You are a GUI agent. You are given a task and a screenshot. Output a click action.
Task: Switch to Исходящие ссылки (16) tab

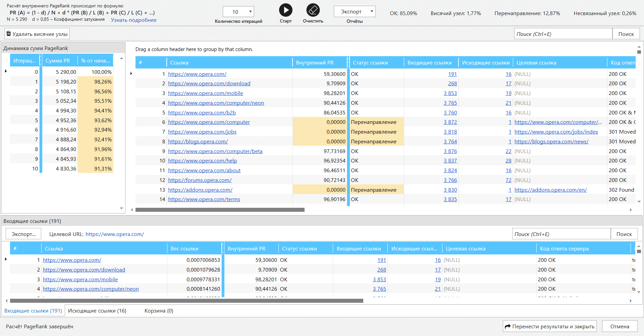pyautogui.click(x=97, y=311)
